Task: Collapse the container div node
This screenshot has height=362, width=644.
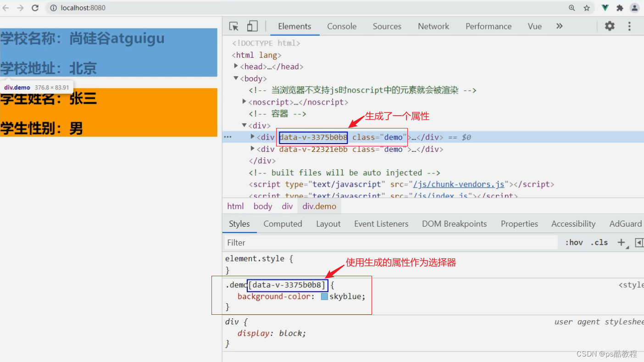Action: [x=244, y=125]
